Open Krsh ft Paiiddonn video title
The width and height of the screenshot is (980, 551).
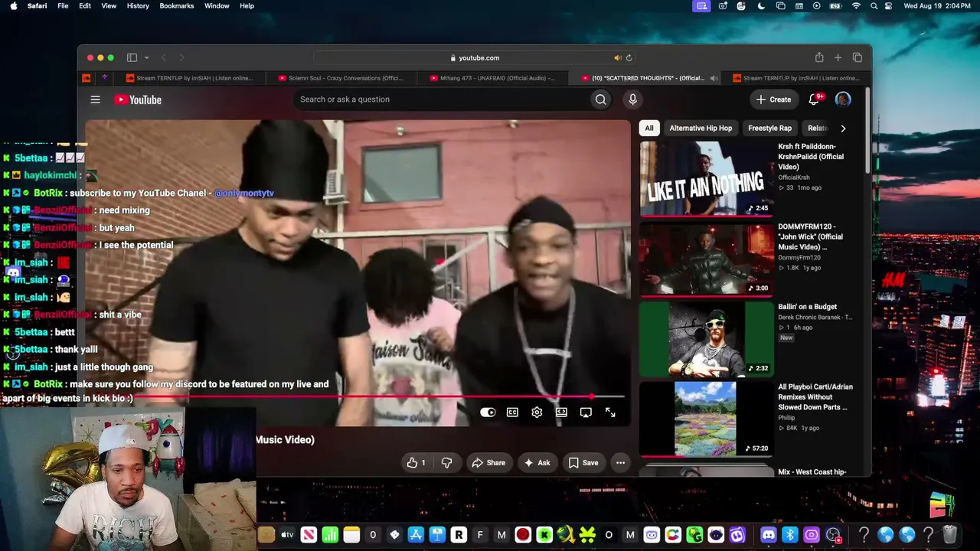tap(811, 156)
